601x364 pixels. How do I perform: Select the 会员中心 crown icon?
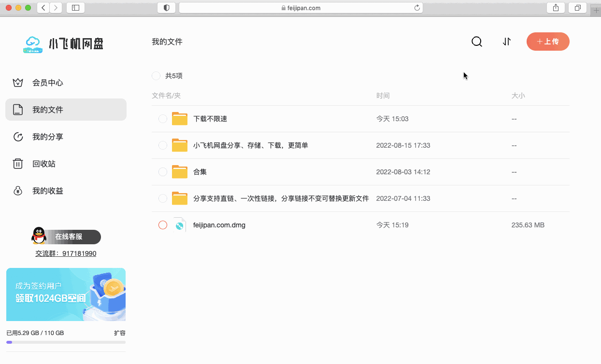coord(18,83)
